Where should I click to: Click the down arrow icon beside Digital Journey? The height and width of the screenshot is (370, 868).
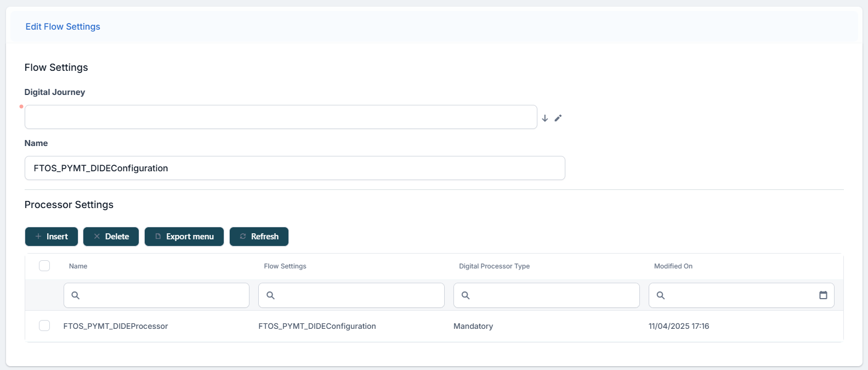click(544, 118)
